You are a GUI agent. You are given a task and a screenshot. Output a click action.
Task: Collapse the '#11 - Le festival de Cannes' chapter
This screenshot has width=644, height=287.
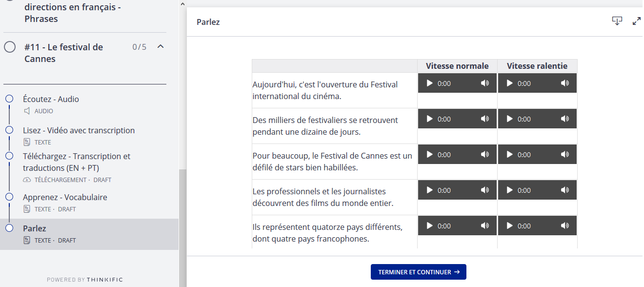tap(160, 47)
